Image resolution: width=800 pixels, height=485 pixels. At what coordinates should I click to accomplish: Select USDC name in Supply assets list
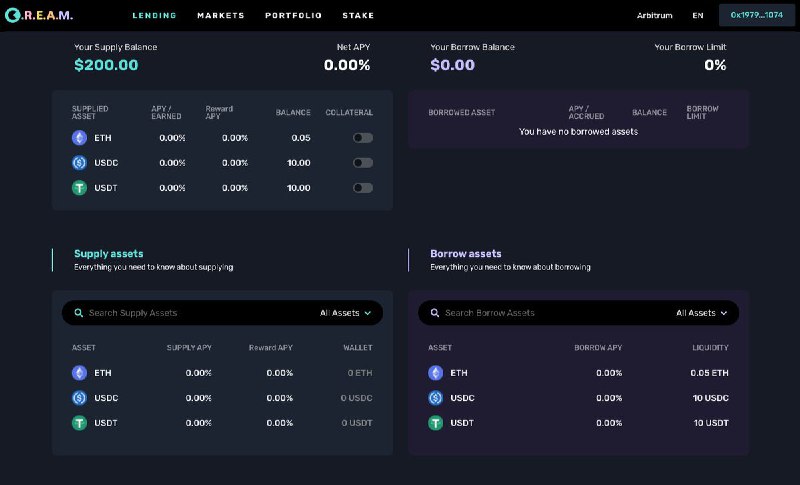pos(106,398)
